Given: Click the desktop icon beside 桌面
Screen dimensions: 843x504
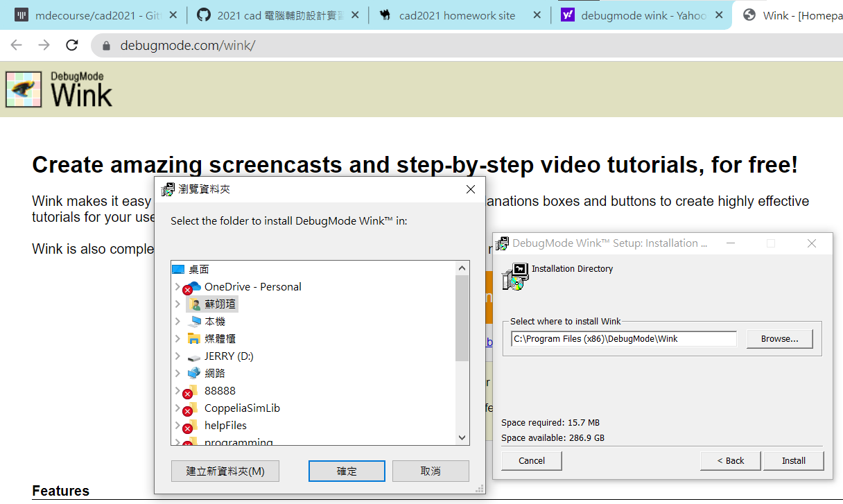Looking at the screenshot, I should (x=178, y=269).
